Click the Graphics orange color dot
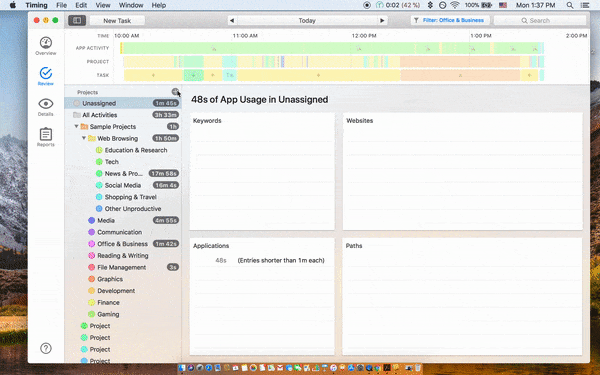This screenshot has height=375, width=600. (x=91, y=279)
